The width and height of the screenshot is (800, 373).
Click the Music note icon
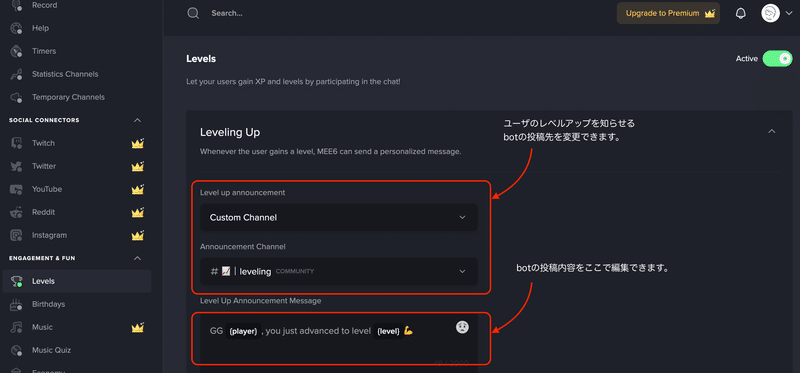click(x=16, y=327)
